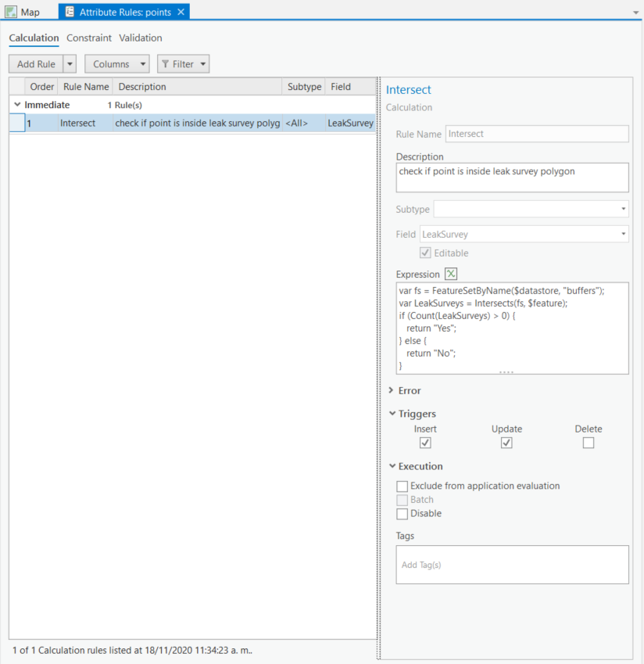Expand the Error section
This screenshot has height=664, width=644.
(x=391, y=390)
